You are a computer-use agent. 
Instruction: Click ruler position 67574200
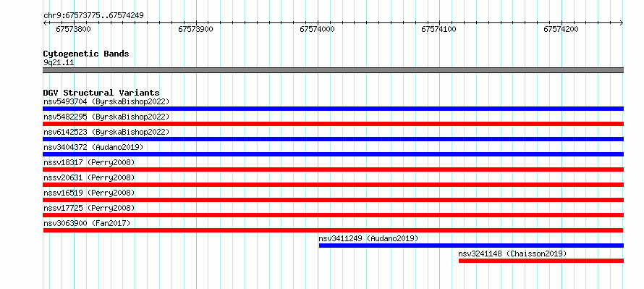[x=561, y=29]
